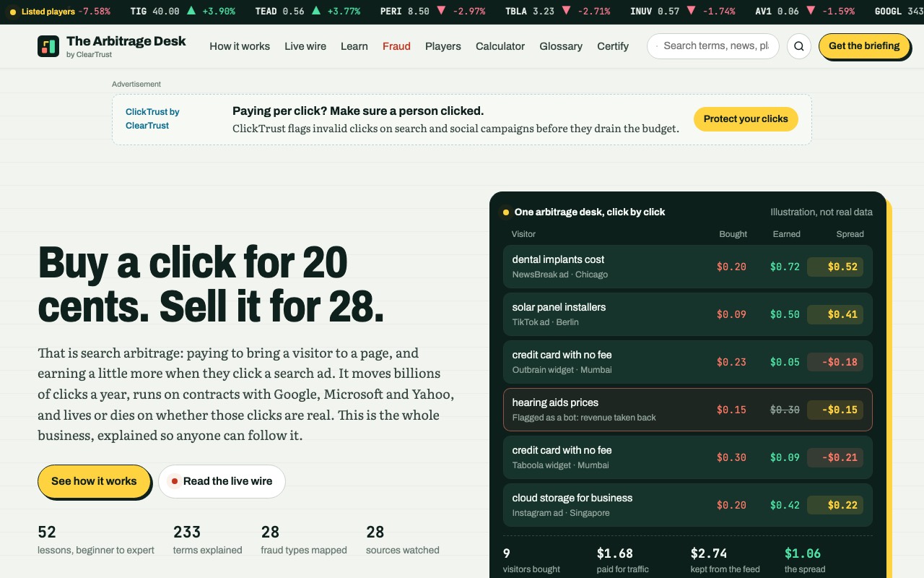Viewport: 924px width, 578px height.
Task: Click The Arbitrage Desk logo icon
Action: [48, 46]
